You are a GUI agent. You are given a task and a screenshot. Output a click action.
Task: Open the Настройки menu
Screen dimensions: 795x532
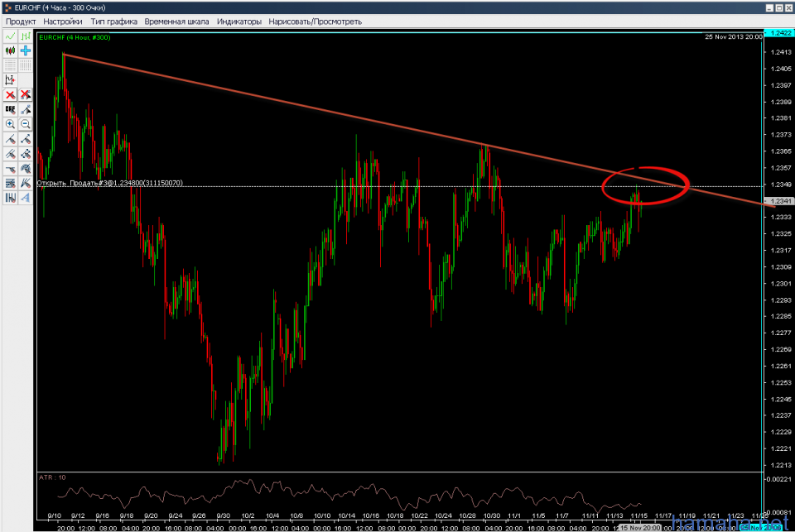tap(63, 21)
